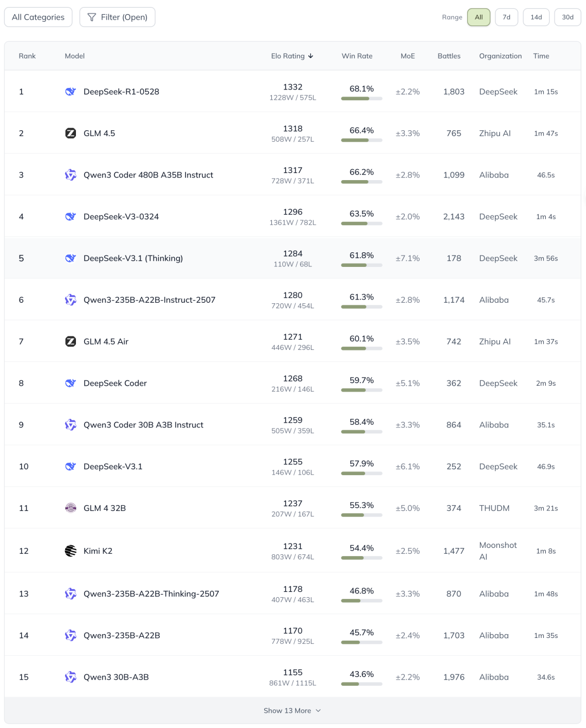
Task: Sort by the Battles column header
Action: (x=449, y=56)
